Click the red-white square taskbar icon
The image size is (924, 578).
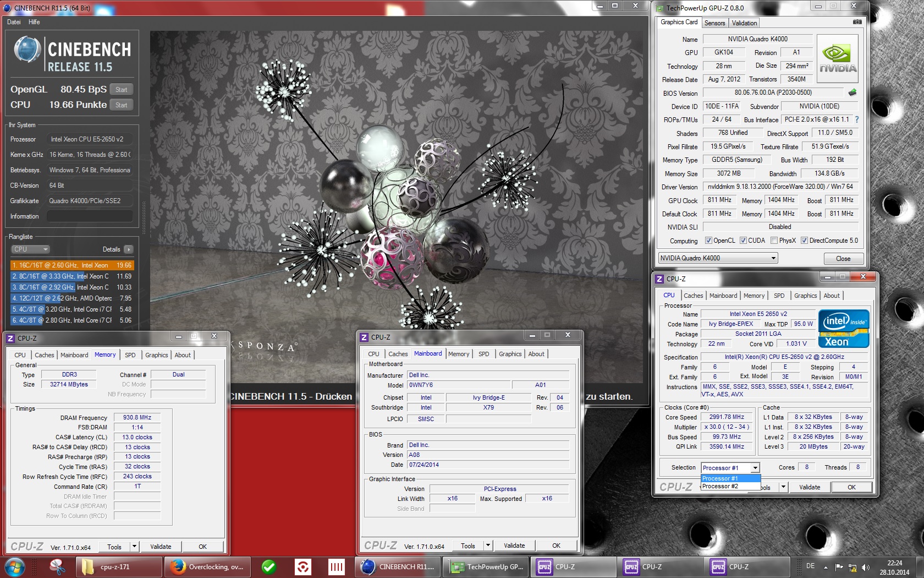click(302, 567)
